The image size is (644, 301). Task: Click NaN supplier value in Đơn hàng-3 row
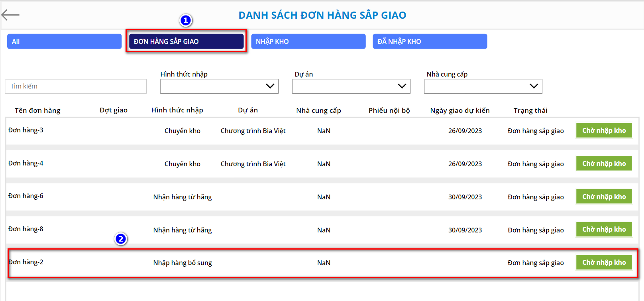[324, 131]
